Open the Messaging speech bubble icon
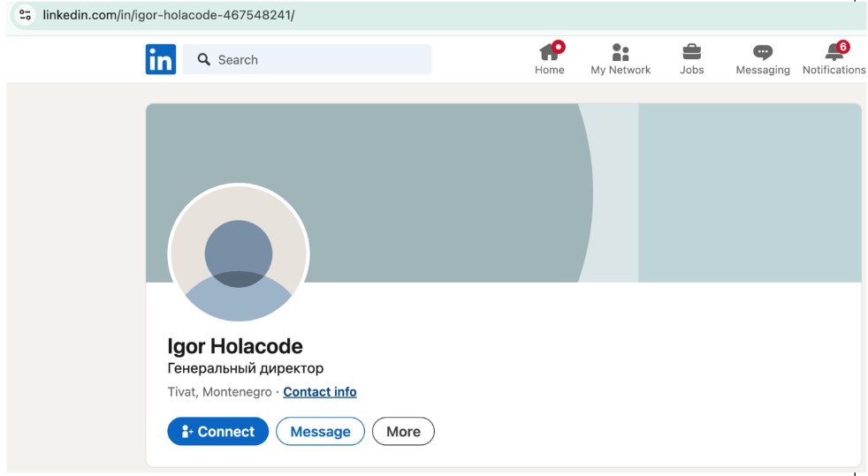Image resolution: width=868 pixels, height=476 pixels. (x=762, y=52)
